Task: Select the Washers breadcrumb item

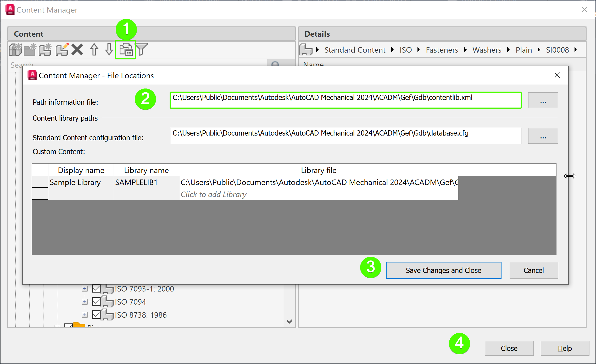Action: (x=487, y=50)
